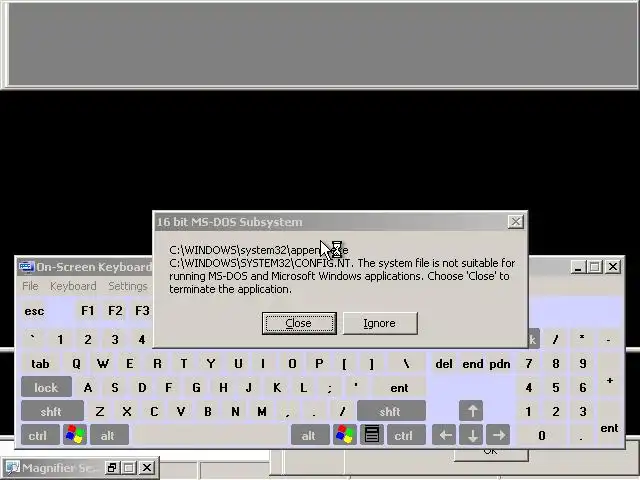Toggle the right ctrl key
The height and width of the screenshot is (480, 640).
[x=406, y=435]
